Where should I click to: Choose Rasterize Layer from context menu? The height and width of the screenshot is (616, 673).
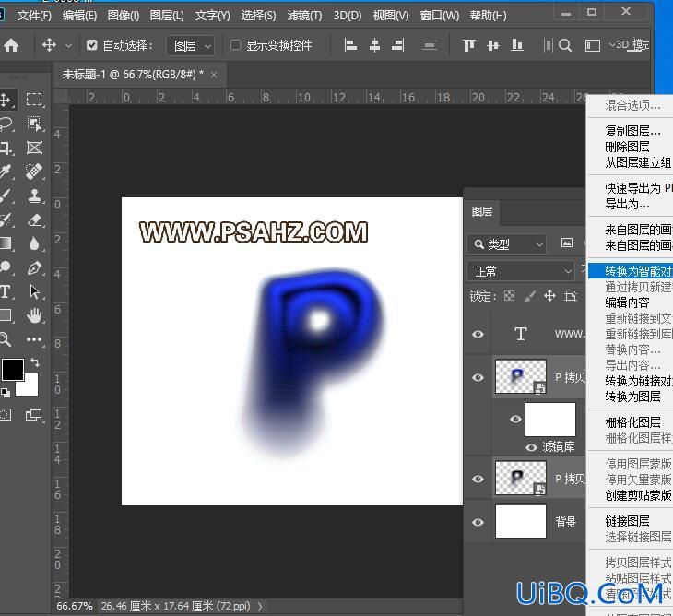pyautogui.click(x=632, y=422)
